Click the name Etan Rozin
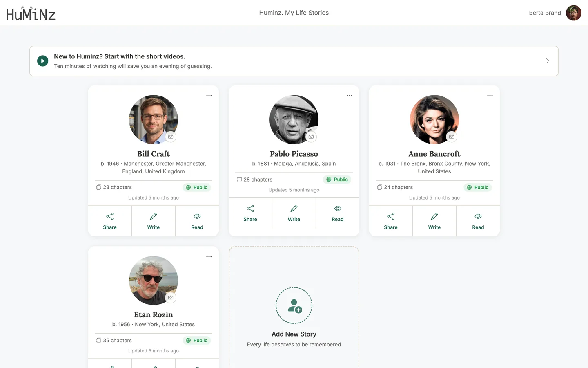Viewport: 588px width, 368px height. (x=154, y=315)
